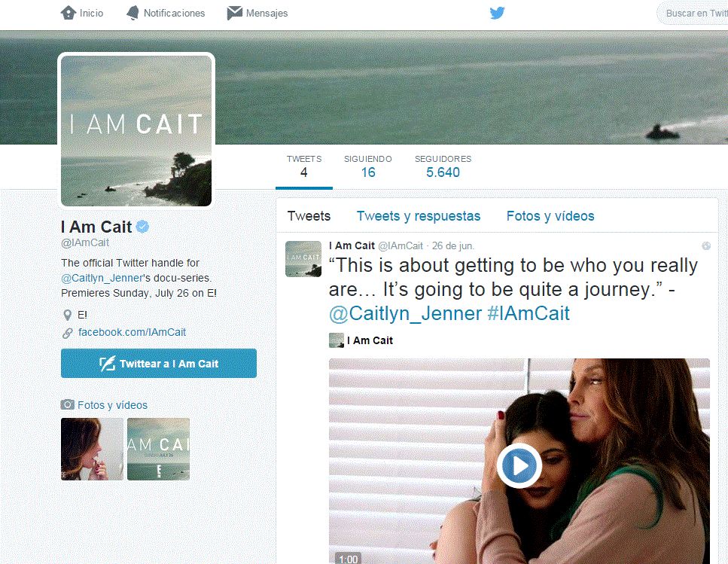
Task: Click the Inicio home icon
Action: pos(69,13)
